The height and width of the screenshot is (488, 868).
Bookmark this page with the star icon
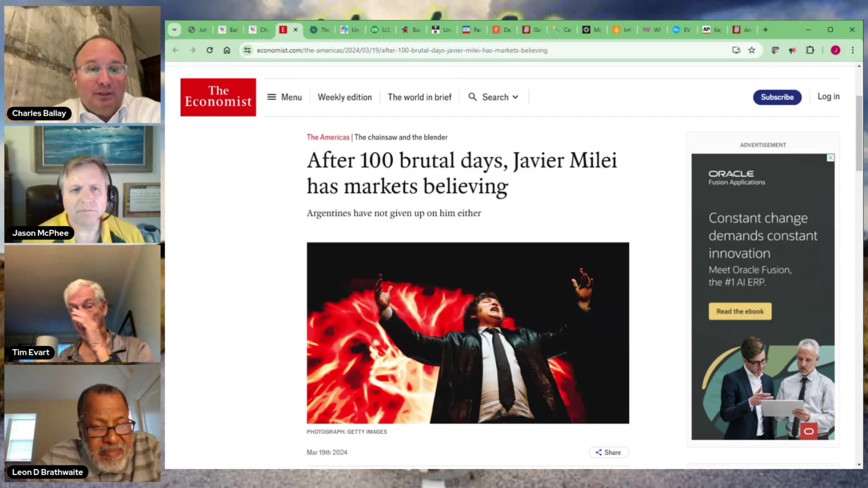[x=752, y=50]
